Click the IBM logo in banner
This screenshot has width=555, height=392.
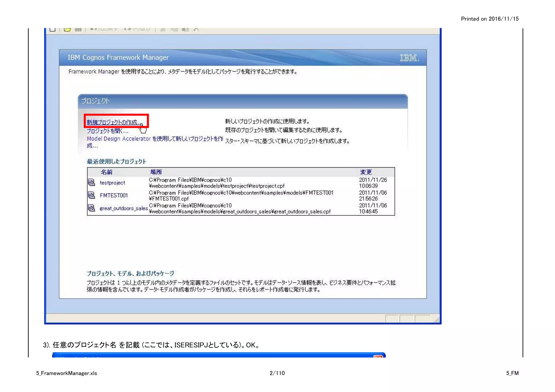(x=409, y=58)
